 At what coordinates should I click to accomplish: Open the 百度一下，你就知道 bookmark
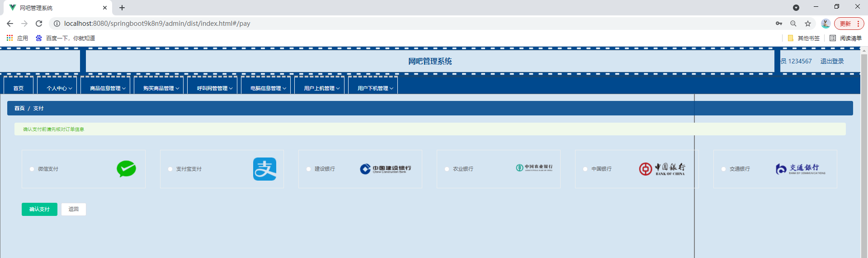pos(65,38)
